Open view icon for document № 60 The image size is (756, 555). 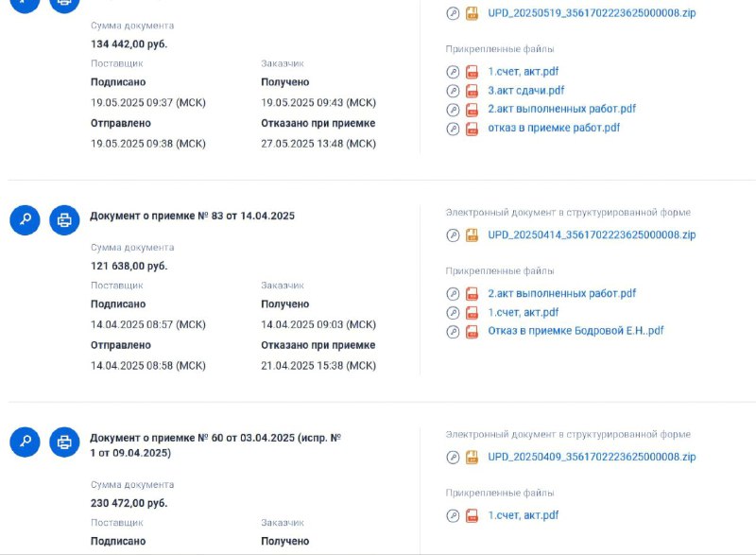[x=26, y=442]
